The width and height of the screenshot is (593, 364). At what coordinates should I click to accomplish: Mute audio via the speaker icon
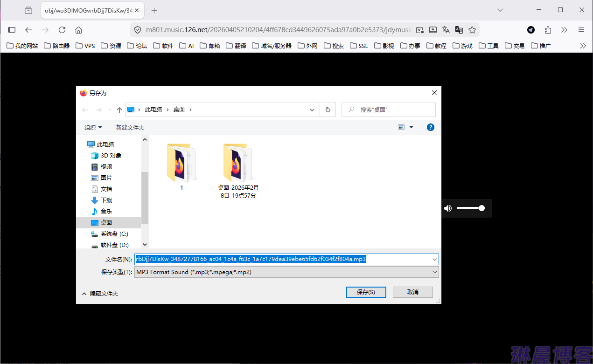pos(448,208)
